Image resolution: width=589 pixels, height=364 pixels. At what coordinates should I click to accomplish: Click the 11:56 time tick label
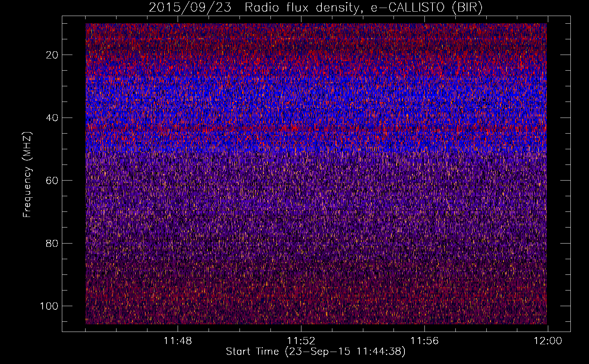[424, 341]
